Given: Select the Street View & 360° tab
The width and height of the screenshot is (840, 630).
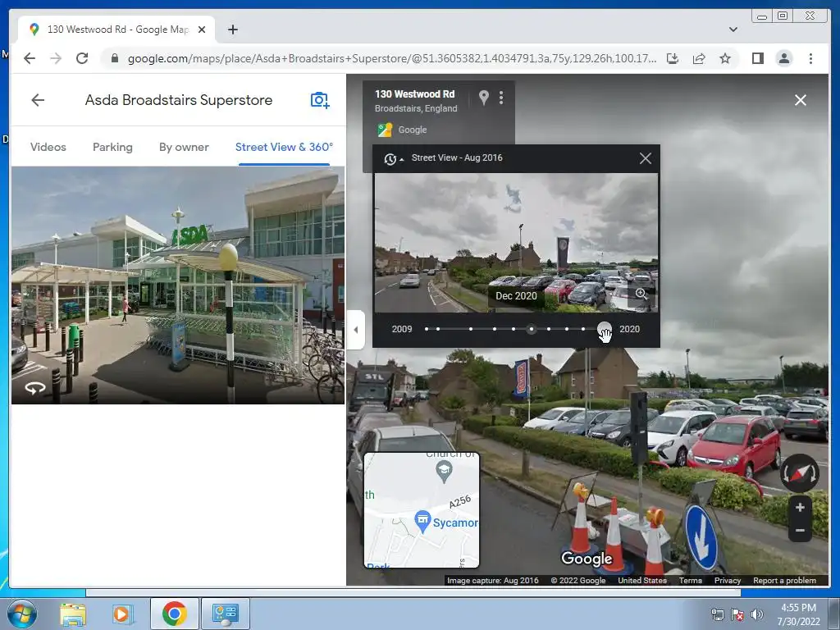Looking at the screenshot, I should coord(284,147).
